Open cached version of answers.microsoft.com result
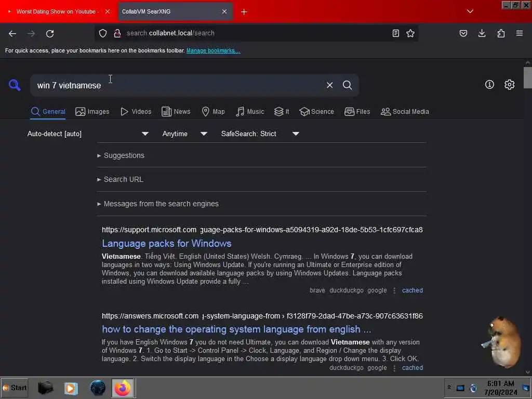 pyautogui.click(x=413, y=368)
